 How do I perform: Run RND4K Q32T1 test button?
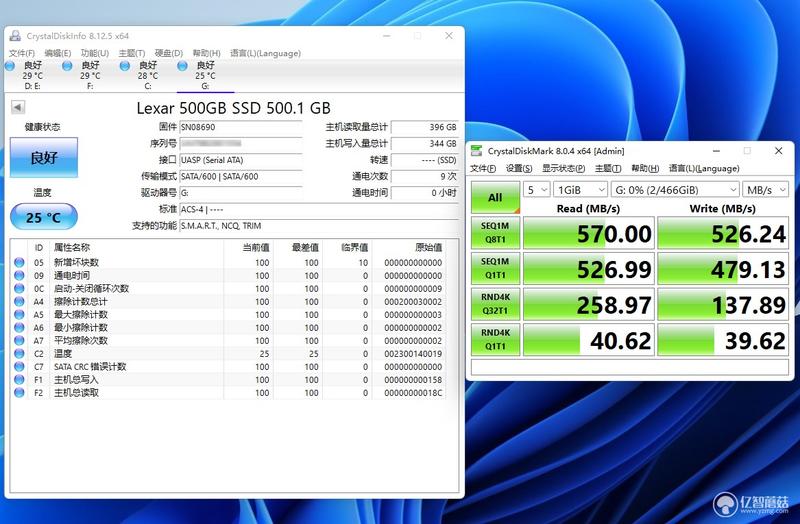tap(495, 304)
